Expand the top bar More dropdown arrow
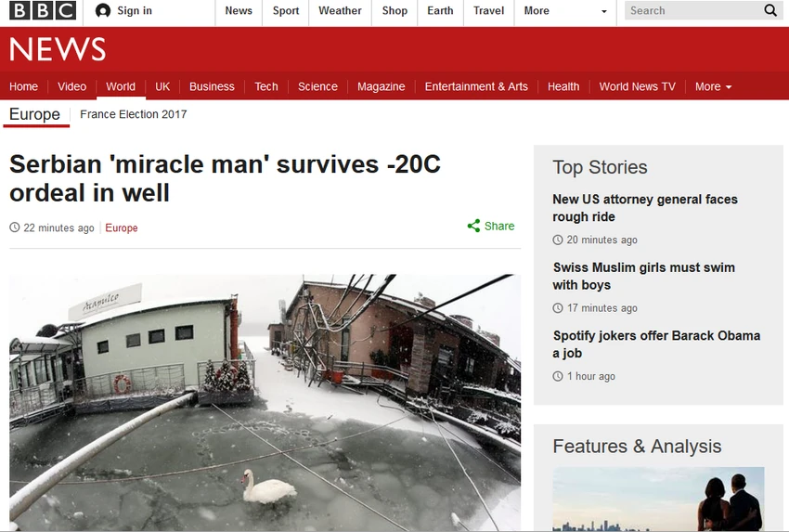 [x=604, y=11]
